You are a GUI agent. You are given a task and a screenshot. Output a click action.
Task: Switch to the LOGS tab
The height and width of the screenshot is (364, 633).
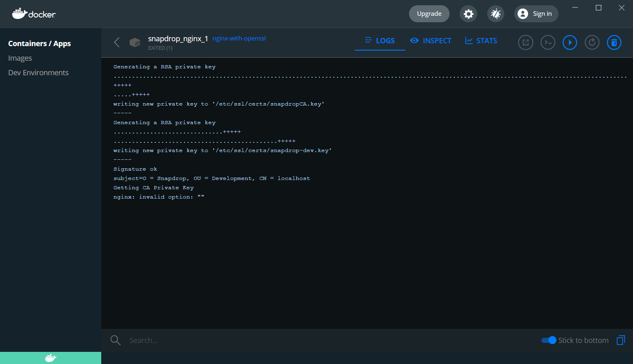[380, 41]
